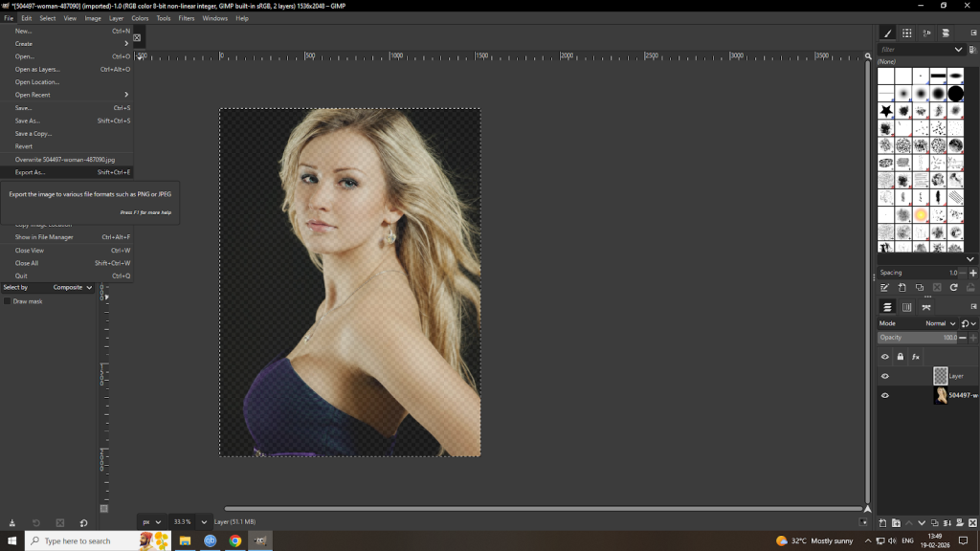Enable the Draw mask checkbox

[x=8, y=301]
